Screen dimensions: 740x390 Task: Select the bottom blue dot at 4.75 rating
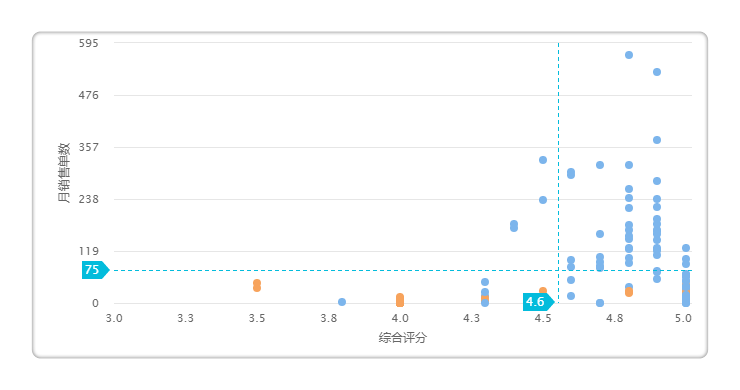click(600, 303)
